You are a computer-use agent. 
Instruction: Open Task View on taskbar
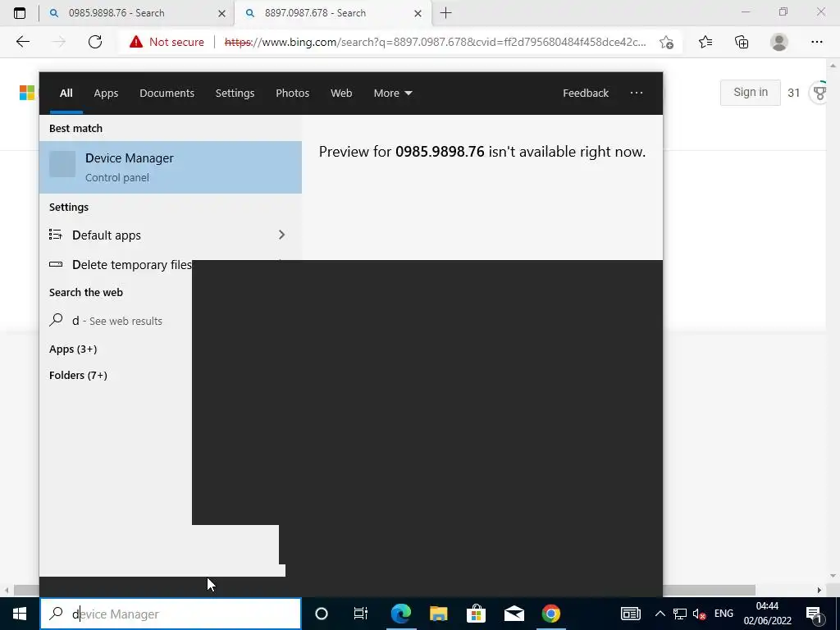pyautogui.click(x=361, y=614)
